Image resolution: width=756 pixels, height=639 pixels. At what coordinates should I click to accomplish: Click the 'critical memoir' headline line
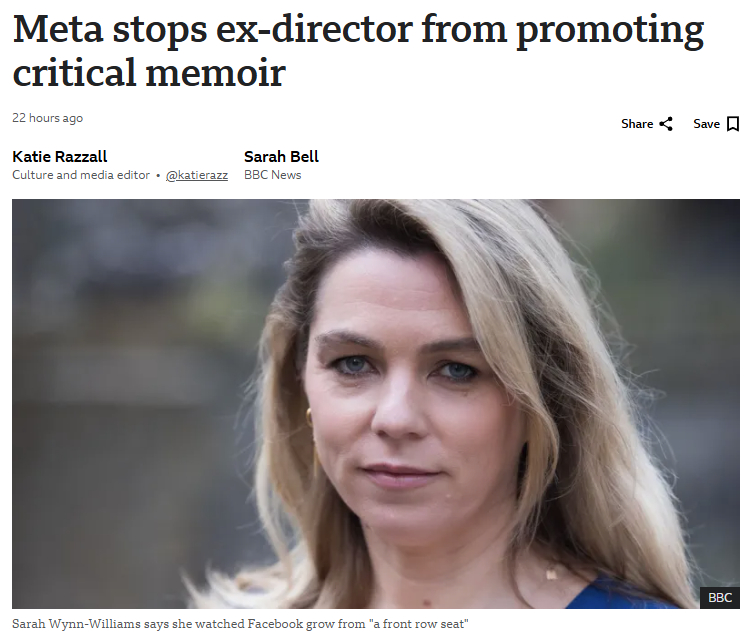(149, 73)
